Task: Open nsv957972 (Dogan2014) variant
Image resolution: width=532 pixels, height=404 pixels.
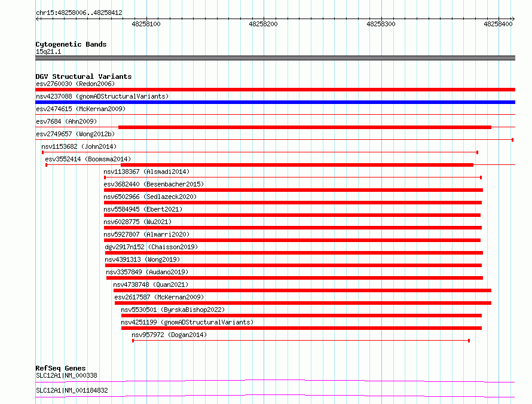Action: click(x=169, y=335)
